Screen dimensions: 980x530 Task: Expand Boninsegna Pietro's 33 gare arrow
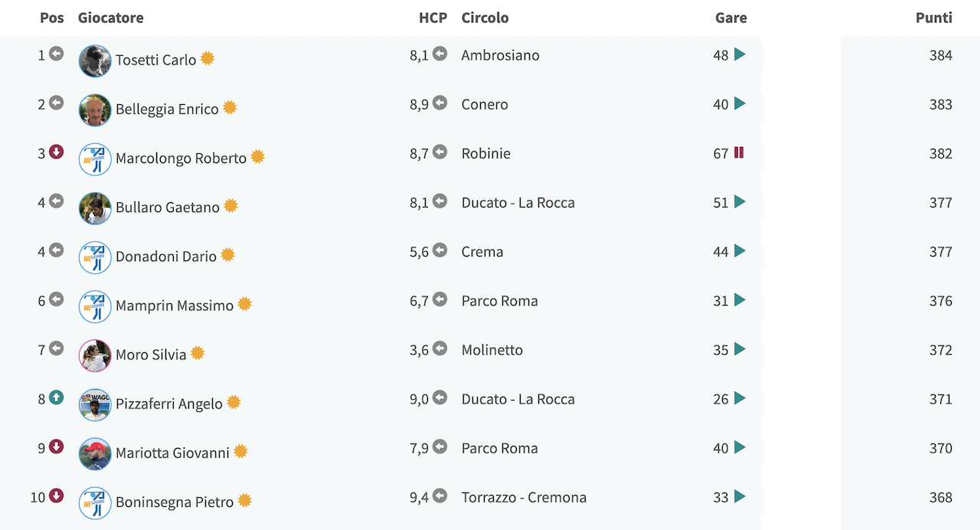point(740,496)
